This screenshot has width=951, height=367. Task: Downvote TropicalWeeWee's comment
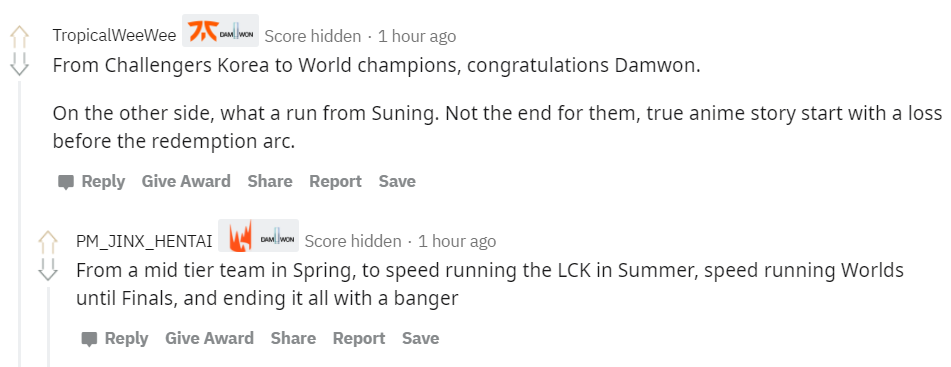point(19,64)
